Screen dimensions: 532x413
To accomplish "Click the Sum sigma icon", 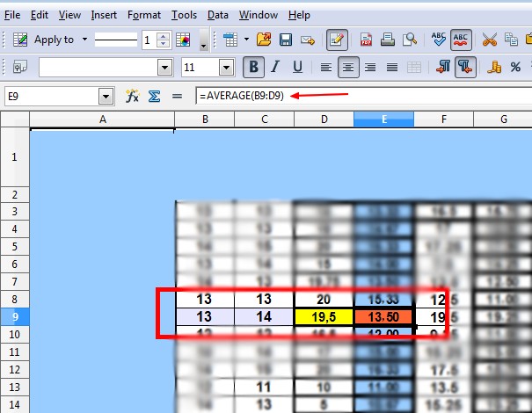I will (x=154, y=96).
